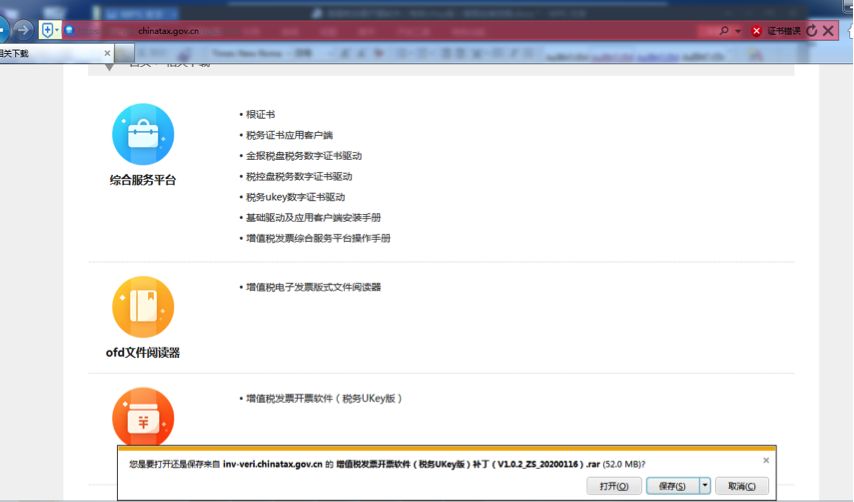Click the refresh page icon
This screenshot has height=502, width=854.
812,30
